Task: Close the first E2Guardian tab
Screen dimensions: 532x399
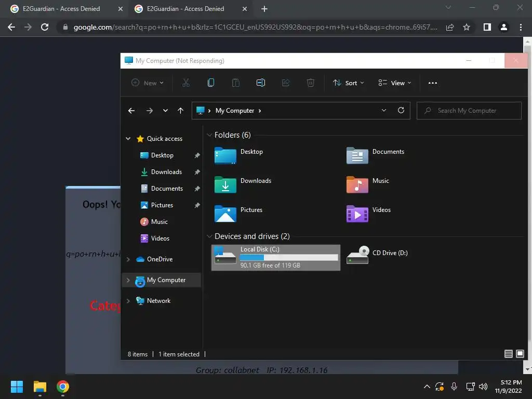Action: [x=120, y=9]
